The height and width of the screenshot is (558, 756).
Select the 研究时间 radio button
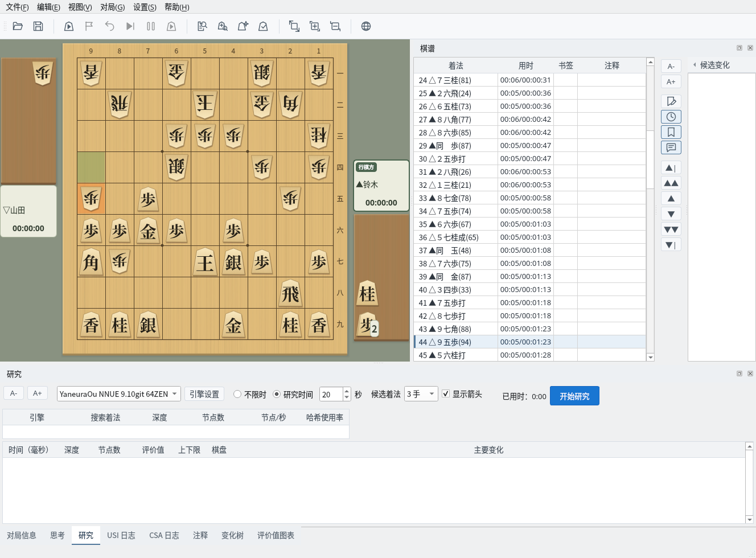277,394
